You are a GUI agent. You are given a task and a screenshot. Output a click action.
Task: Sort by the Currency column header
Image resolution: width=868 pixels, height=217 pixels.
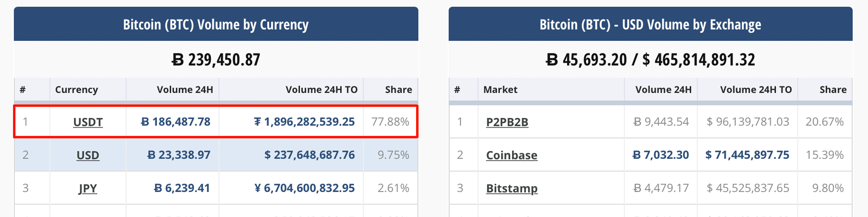[x=77, y=90]
